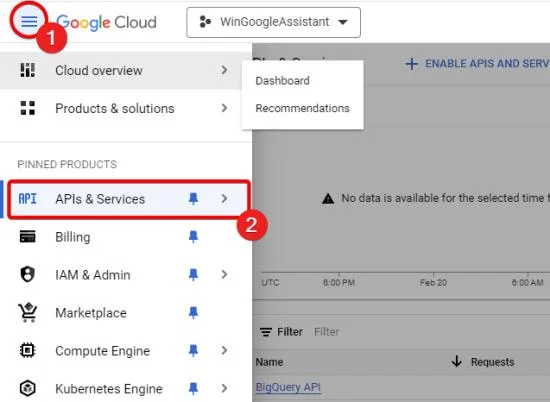Click the Cloud overview bar-chart icon

(27, 70)
